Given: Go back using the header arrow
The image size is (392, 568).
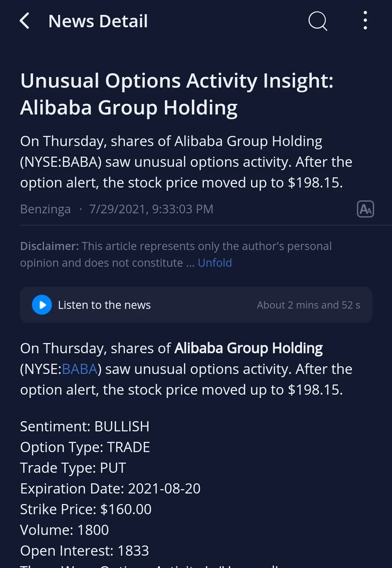Looking at the screenshot, I should pos(24,21).
